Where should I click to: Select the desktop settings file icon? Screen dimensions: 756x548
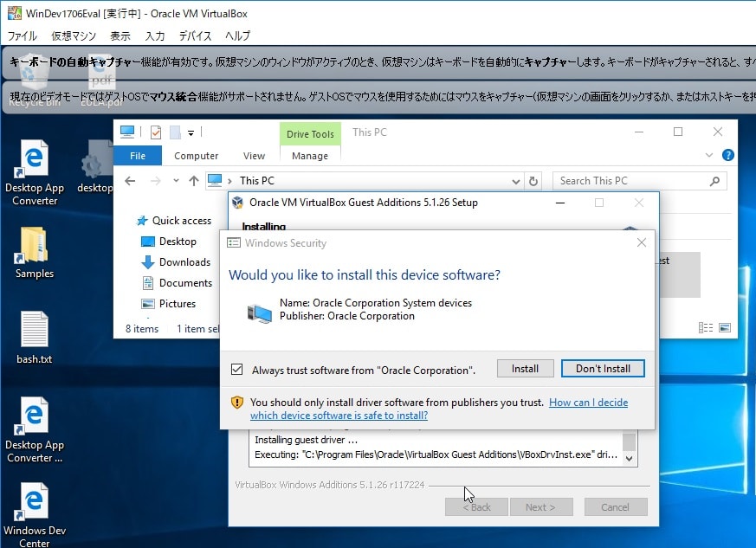95,166
